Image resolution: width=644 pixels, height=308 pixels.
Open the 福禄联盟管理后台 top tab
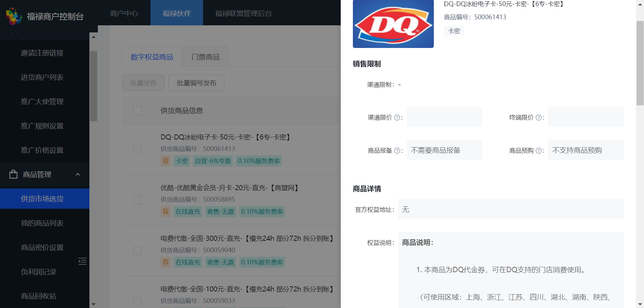(x=244, y=13)
